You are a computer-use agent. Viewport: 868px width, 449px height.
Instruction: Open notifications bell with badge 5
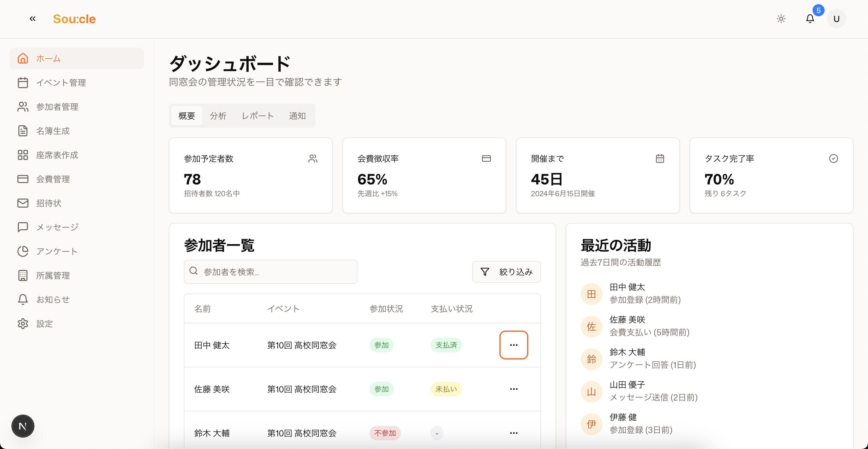tap(810, 19)
